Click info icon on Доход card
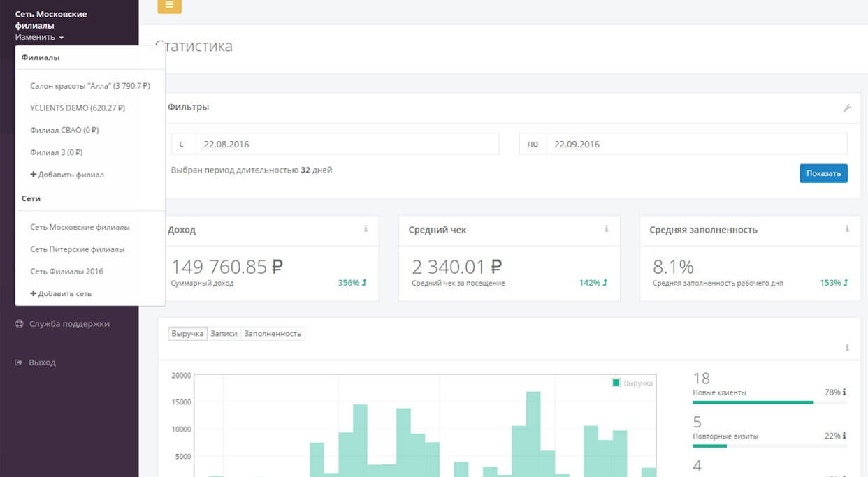Image resolution: width=868 pixels, height=477 pixels. coord(366,229)
